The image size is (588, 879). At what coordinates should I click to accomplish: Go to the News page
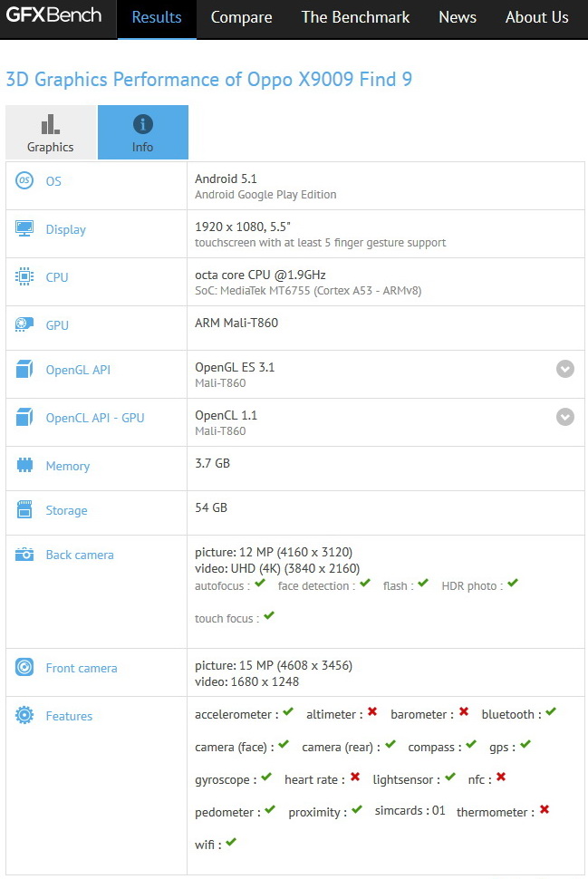(x=458, y=17)
